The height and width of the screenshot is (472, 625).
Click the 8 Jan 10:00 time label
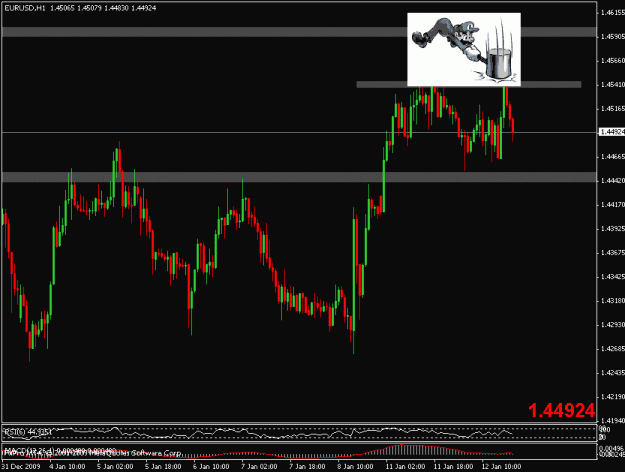pos(355,466)
